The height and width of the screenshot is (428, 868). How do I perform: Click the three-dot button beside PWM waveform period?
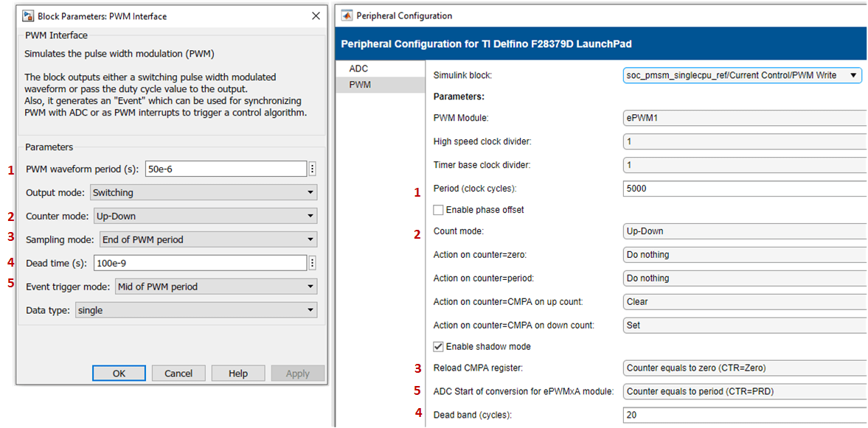(313, 169)
